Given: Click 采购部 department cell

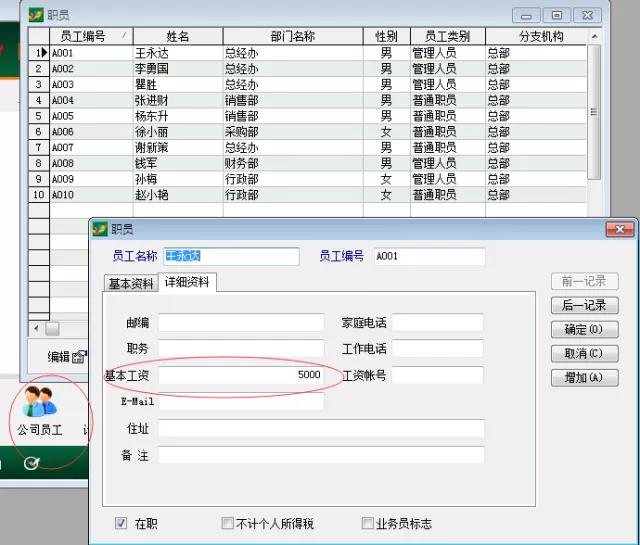Looking at the screenshot, I should coord(293,132).
